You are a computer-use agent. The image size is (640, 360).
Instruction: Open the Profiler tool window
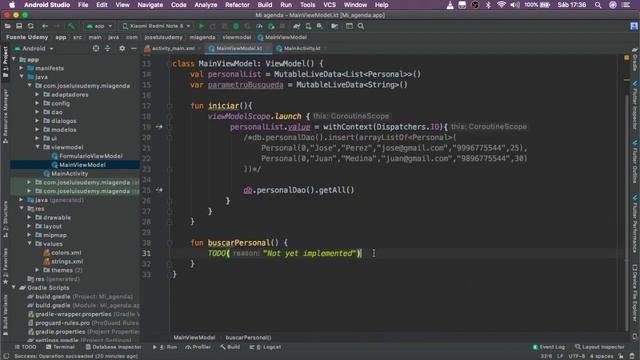coord(198,347)
